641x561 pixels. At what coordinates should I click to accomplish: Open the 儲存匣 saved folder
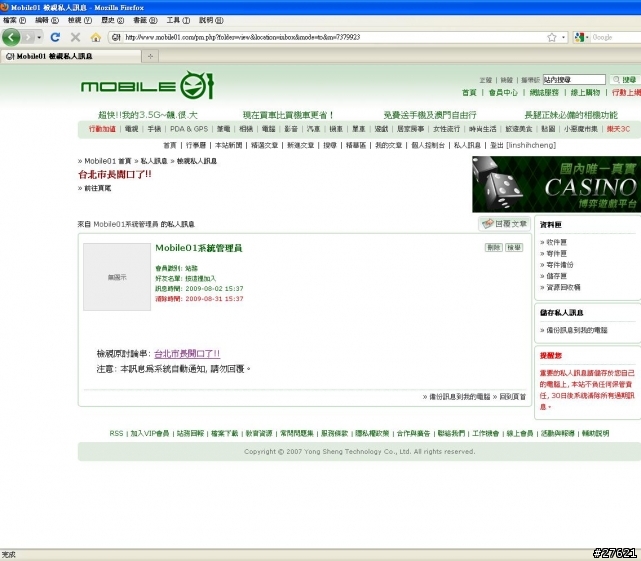coord(556,276)
